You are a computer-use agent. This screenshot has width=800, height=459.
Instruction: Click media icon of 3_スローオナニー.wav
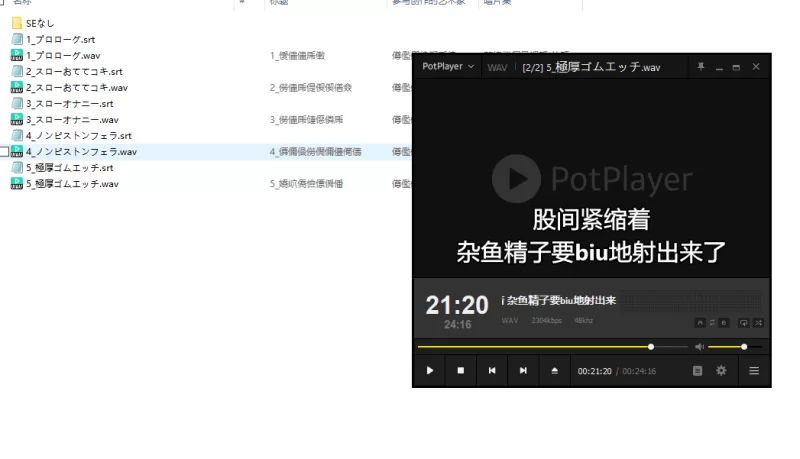pos(17,119)
